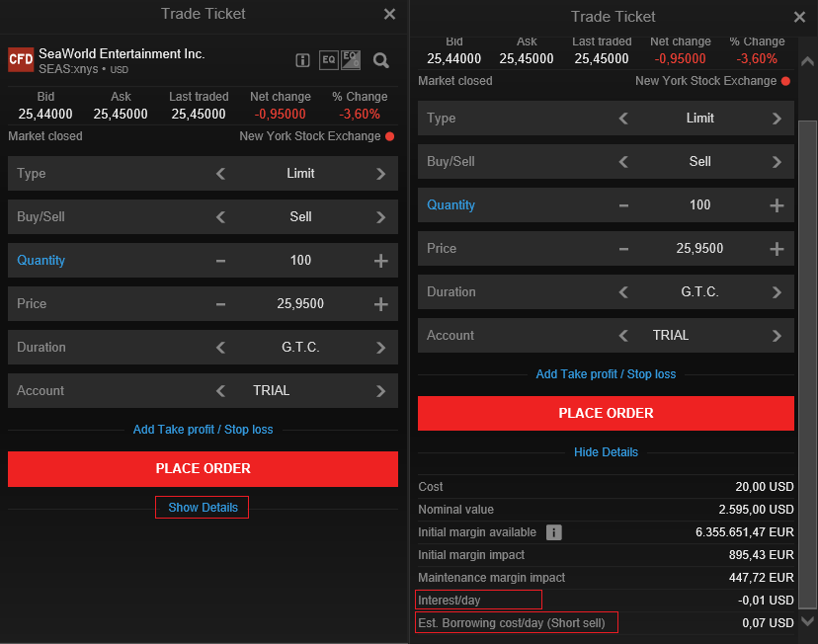Increase Price with plus in right ticket

point(777,249)
